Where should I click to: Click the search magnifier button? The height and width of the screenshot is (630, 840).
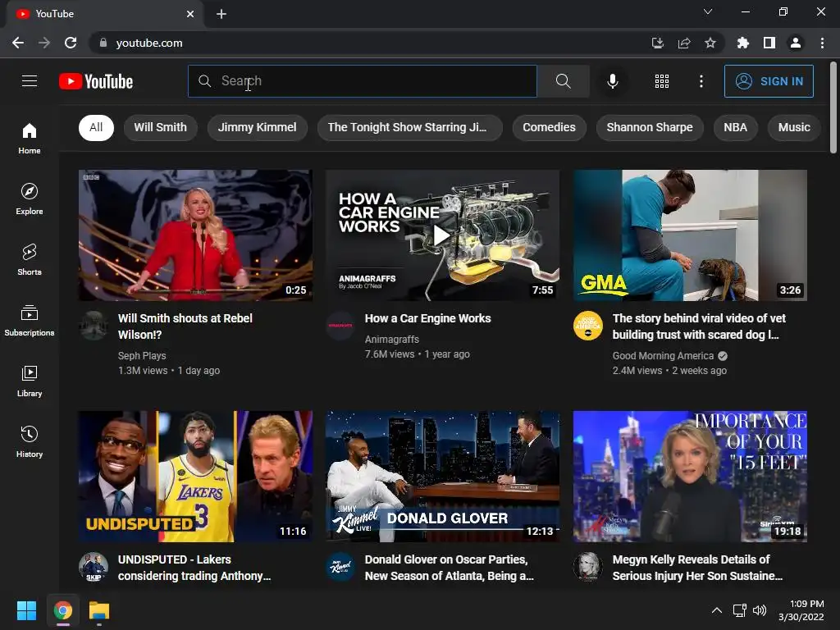tap(563, 81)
